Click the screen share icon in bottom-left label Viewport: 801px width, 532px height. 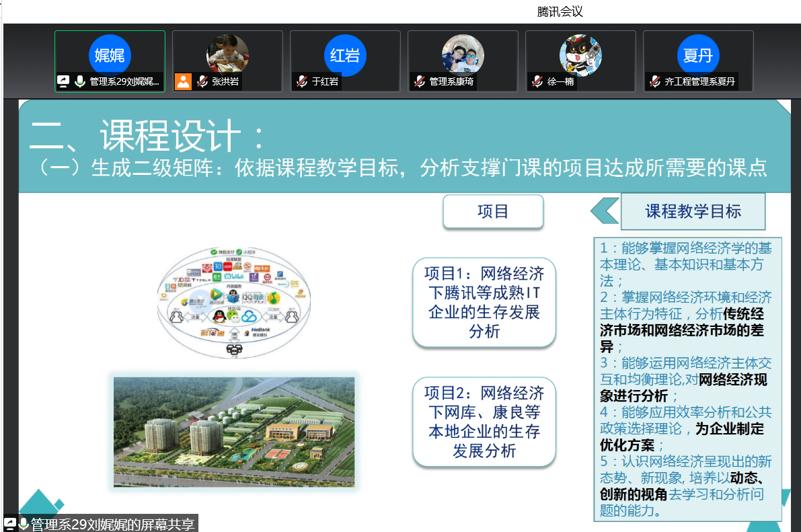(10, 524)
